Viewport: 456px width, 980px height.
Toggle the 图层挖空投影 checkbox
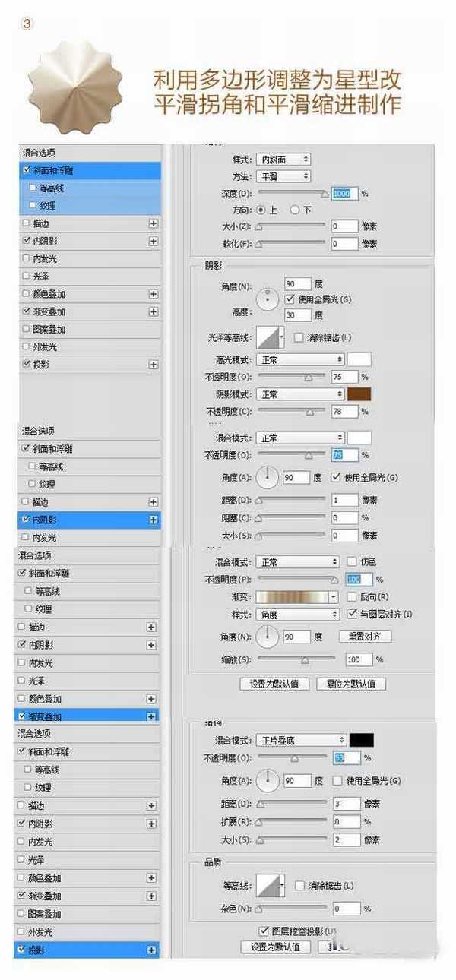(264, 931)
